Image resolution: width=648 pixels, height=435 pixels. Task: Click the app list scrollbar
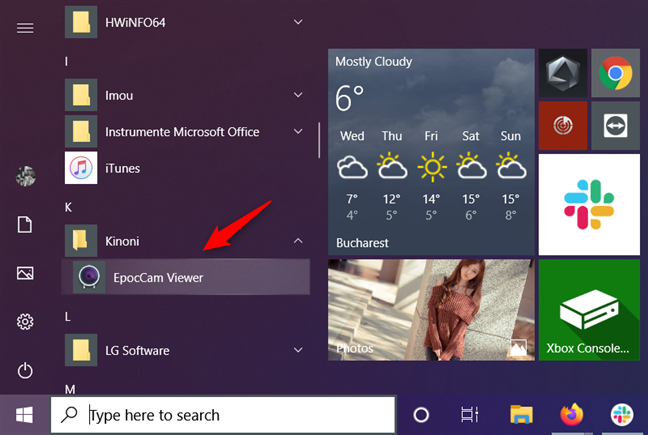(319, 140)
